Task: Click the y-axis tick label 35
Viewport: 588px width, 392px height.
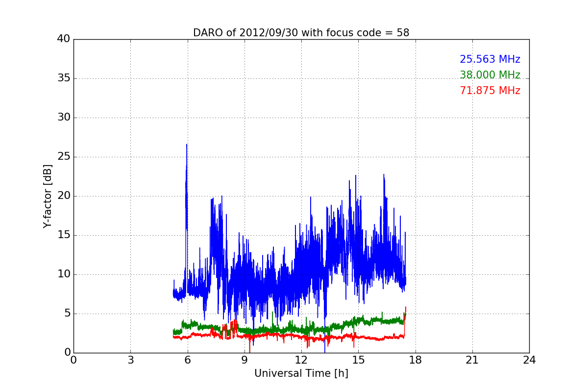Action: click(x=64, y=78)
